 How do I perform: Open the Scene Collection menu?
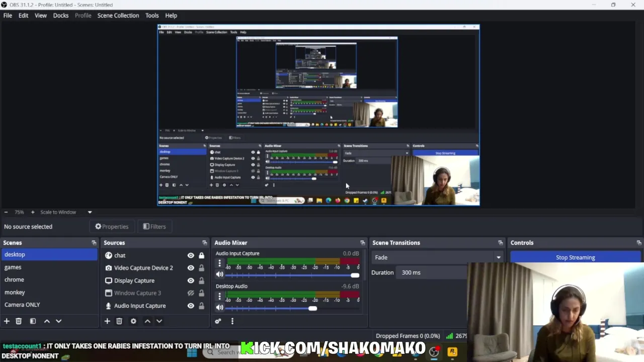118,16
